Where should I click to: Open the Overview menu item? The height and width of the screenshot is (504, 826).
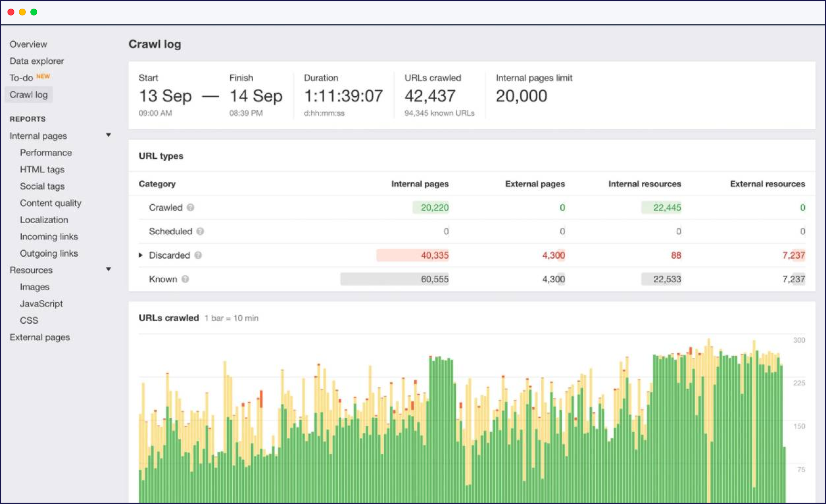(x=28, y=44)
